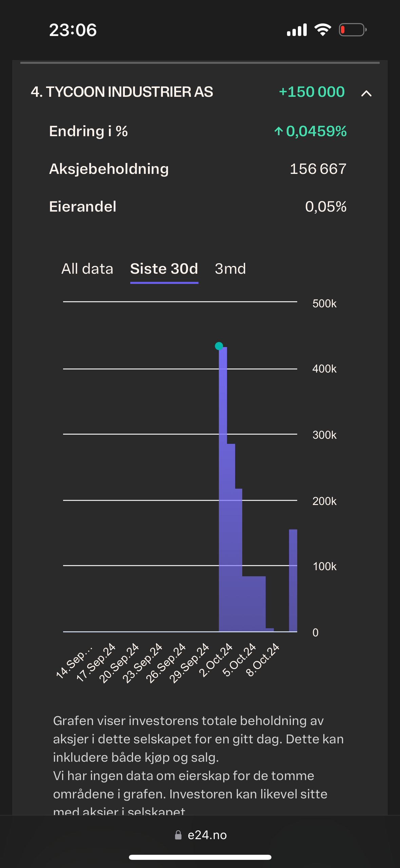Switch to the All data tab

click(x=87, y=269)
